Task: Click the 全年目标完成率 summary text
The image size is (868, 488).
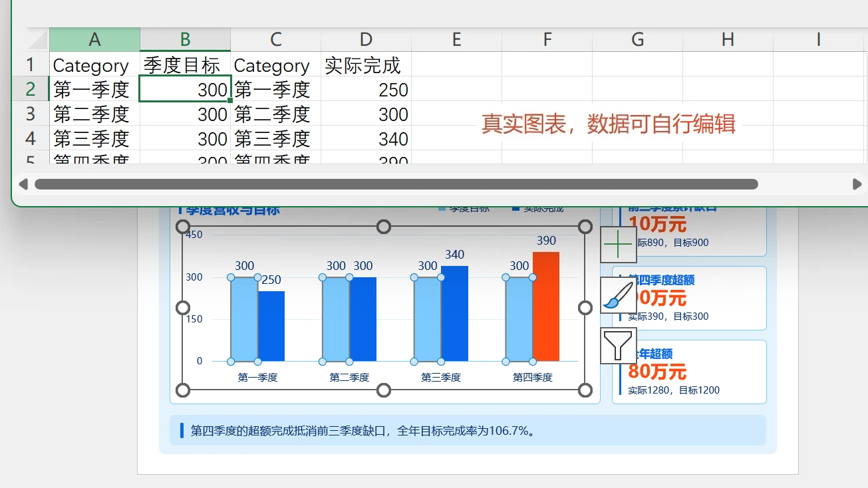Action: coord(363,431)
